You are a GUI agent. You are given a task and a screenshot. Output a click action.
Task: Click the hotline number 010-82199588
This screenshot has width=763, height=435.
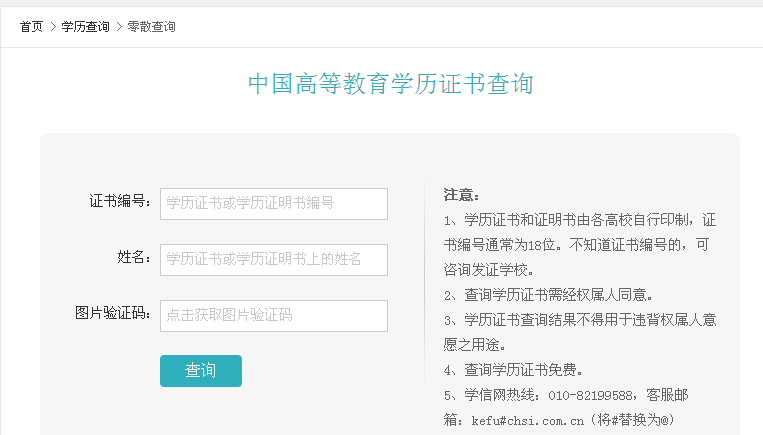pos(591,396)
